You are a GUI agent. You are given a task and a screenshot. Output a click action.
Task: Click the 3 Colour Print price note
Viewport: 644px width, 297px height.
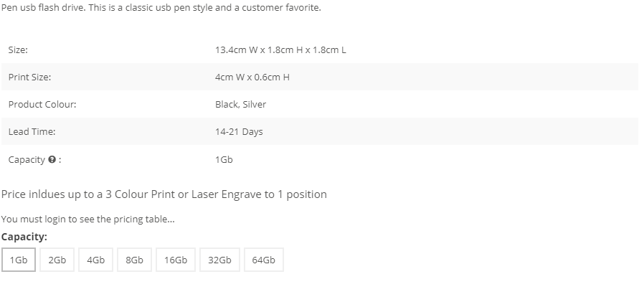click(x=164, y=194)
